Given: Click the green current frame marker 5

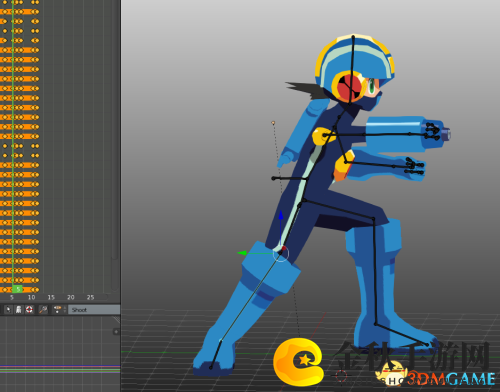Looking at the screenshot, I should (17, 289).
